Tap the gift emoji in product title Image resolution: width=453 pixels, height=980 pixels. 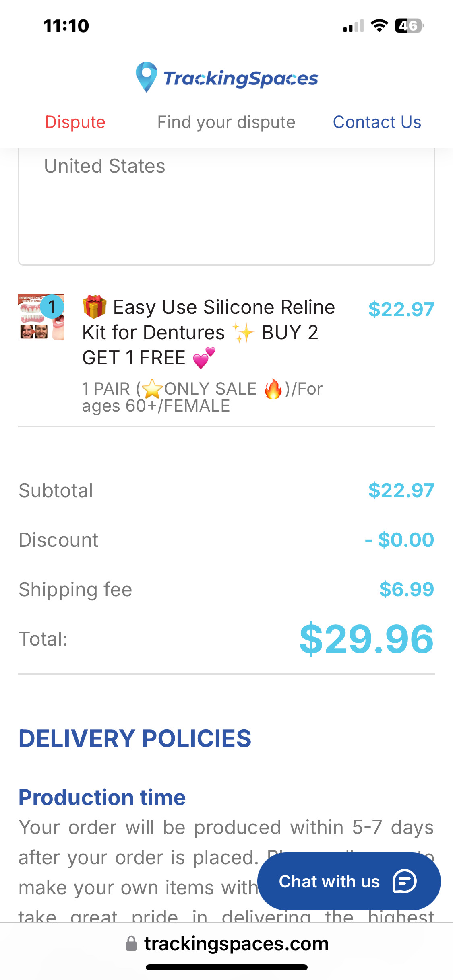click(95, 307)
